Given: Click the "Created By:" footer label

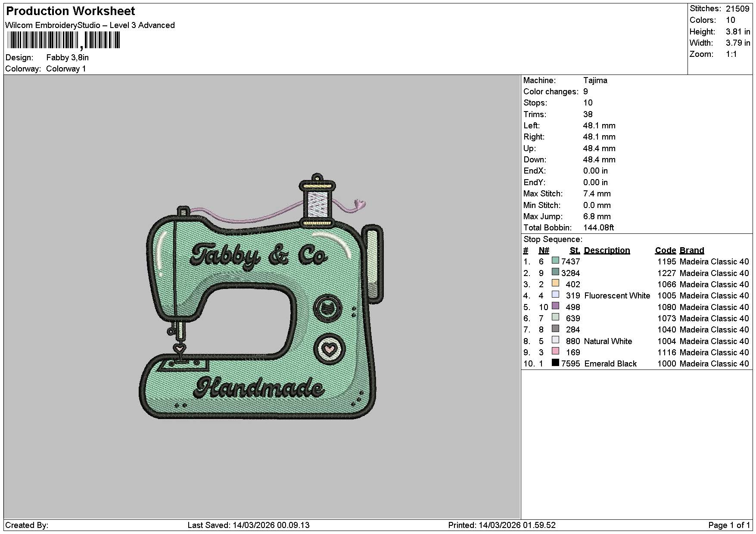Looking at the screenshot, I should click(x=27, y=525).
